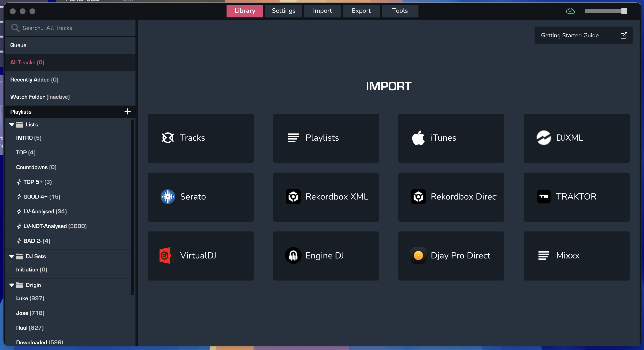The image size is (644, 350).
Task: Open the Import tab
Action: point(322,11)
